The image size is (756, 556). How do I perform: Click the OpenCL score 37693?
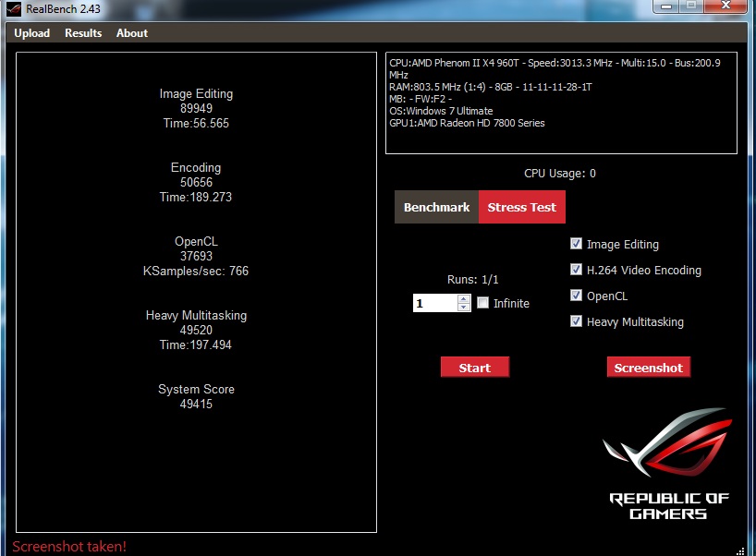point(196,257)
